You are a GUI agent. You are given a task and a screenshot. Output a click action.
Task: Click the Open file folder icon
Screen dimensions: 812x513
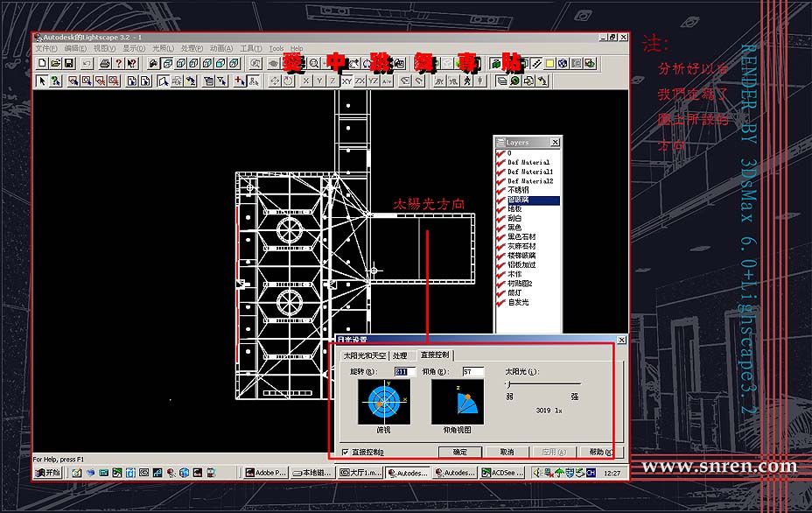55,63
